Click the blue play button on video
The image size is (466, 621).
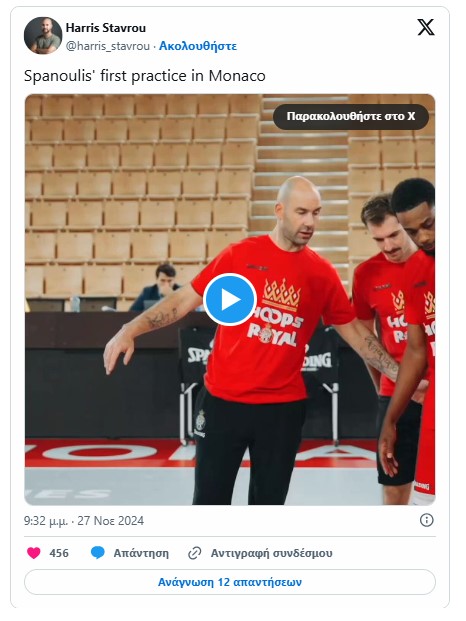click(x=230, y=299)
